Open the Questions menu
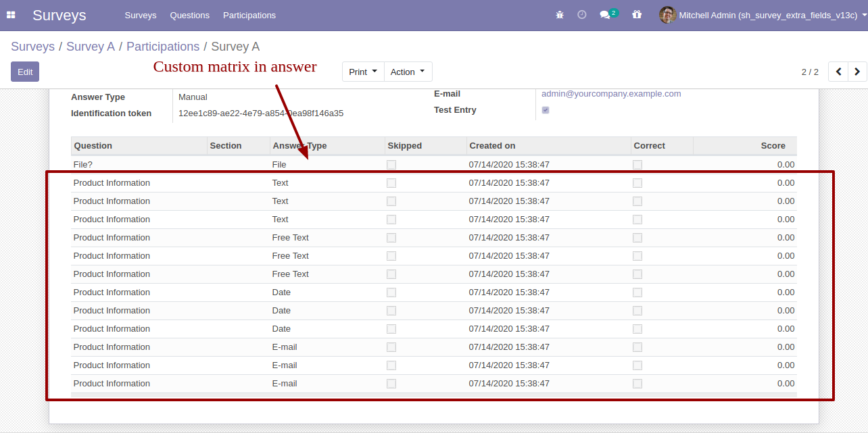 tap(189, 15)
